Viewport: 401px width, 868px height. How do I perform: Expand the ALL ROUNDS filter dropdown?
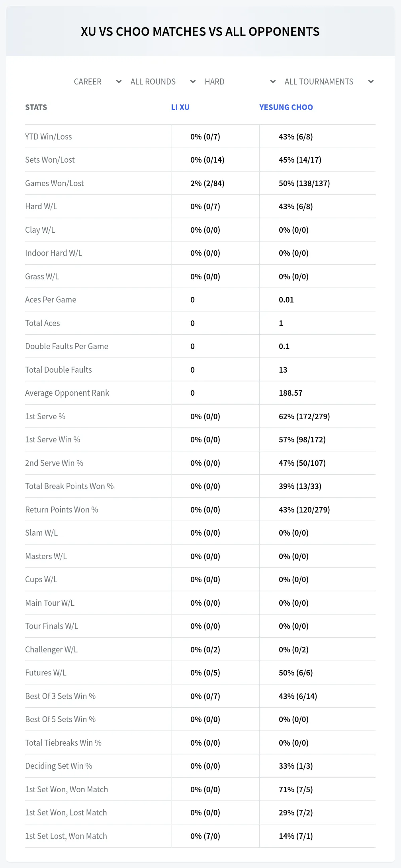point(163,82)
